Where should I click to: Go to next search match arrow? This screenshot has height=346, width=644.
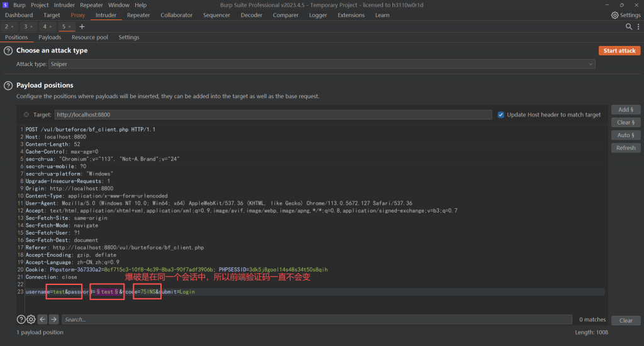[53, 320]
